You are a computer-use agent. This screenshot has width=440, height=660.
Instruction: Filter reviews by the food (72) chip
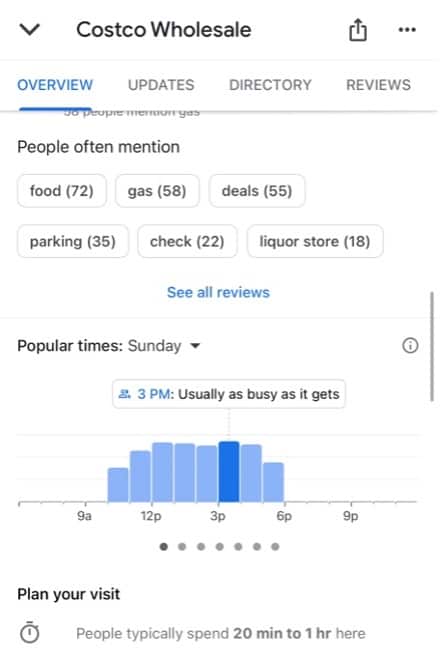(x=62, y=191)
